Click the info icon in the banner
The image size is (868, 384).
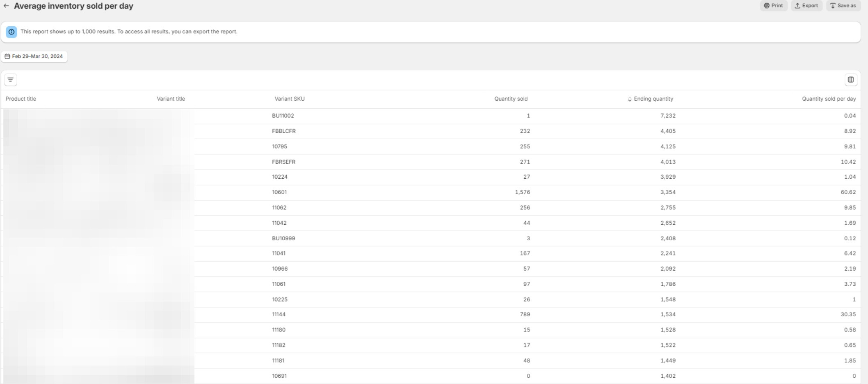[x=11, y=32]
